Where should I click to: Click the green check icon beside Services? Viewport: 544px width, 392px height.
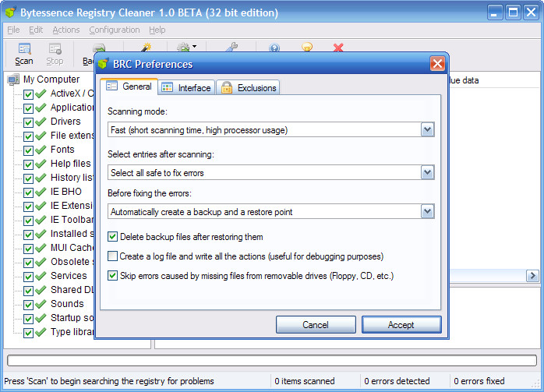(x=41, y=276)
